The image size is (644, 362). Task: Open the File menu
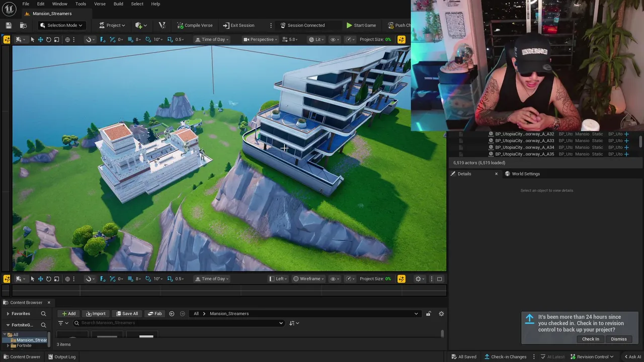26,4
